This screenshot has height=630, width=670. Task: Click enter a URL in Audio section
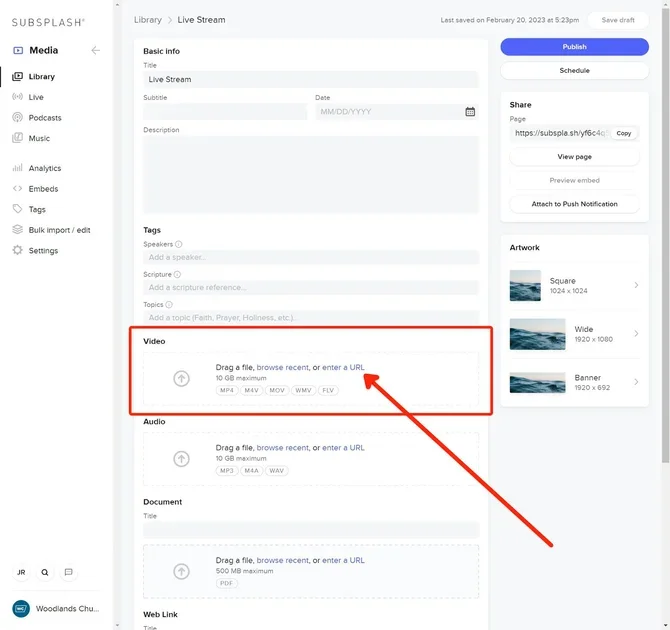coord(343,447)
